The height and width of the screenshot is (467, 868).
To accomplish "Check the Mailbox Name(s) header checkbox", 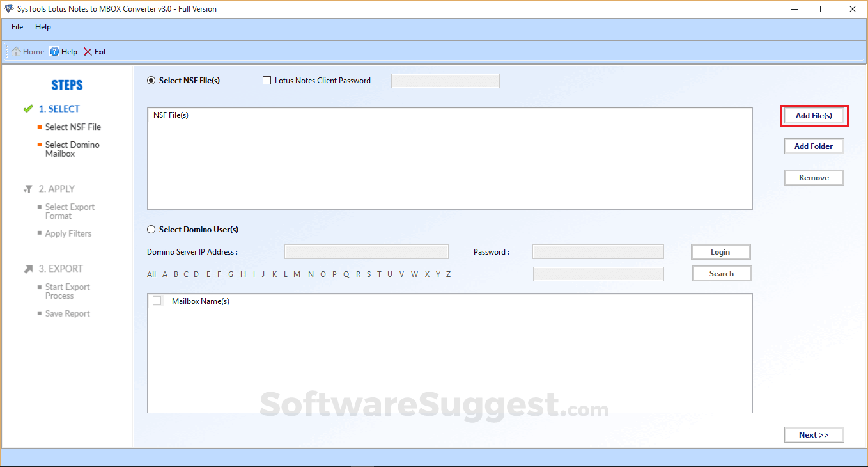I will [x=157, y=300].
